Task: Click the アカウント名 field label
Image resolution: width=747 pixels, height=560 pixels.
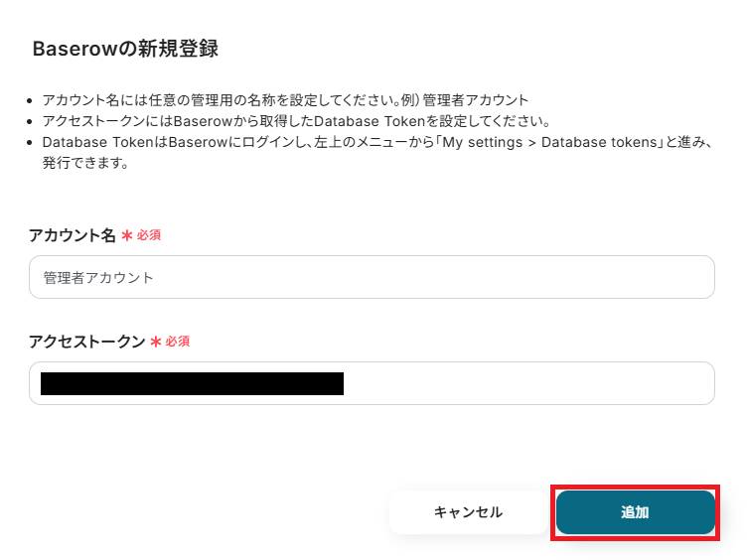Action: point(73,235)
